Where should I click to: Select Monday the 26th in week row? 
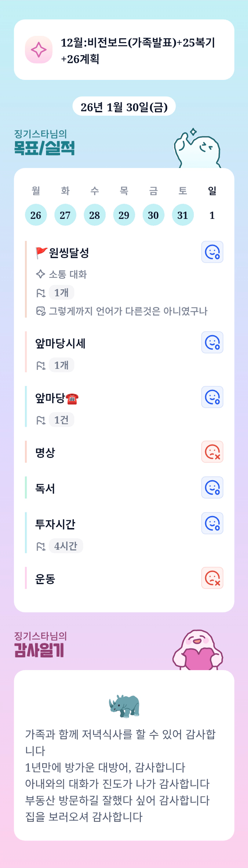(36, 215)
